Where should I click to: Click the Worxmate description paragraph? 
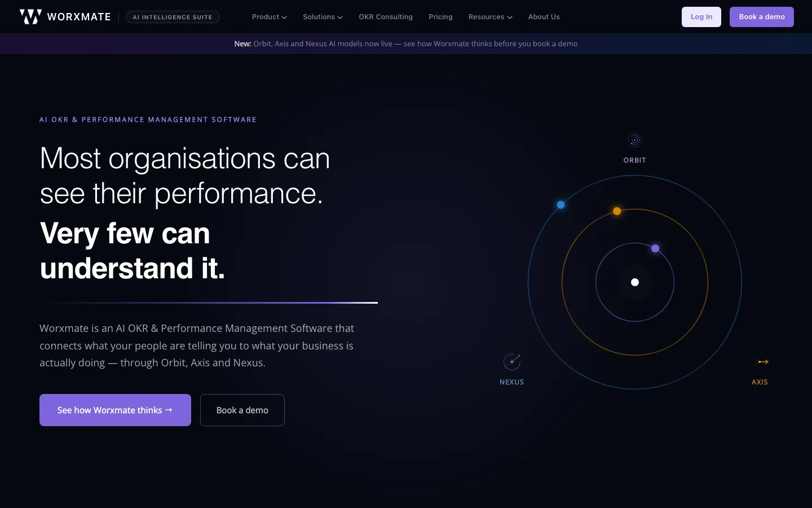[x=197, y=345]
